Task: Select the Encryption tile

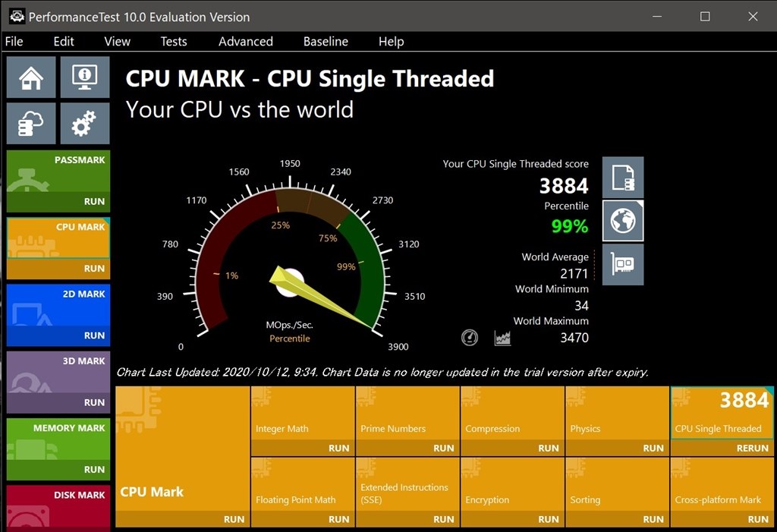Action: coord(512,484)
